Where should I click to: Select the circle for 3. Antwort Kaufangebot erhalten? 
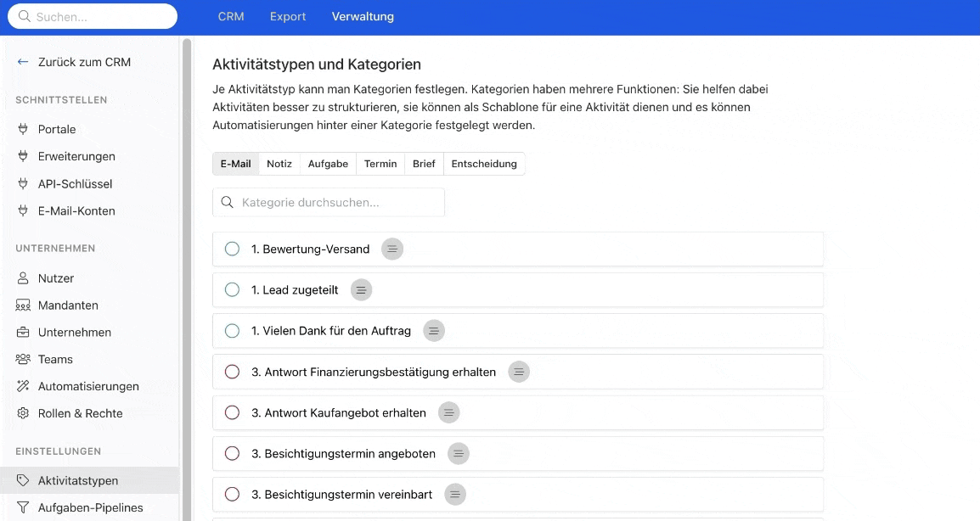(x=232, y=413)
